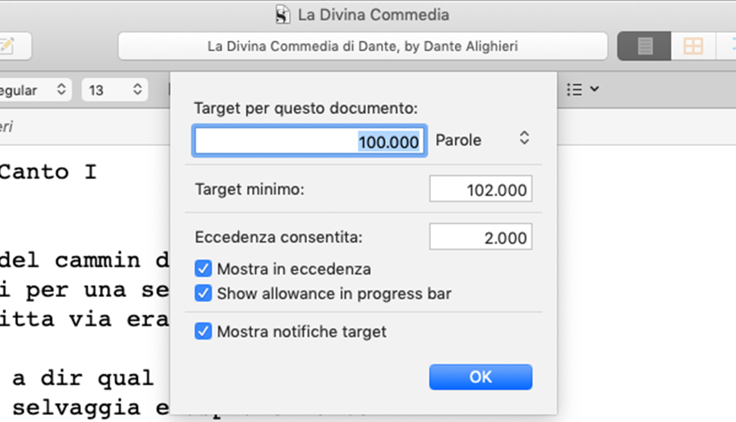The height and width of the screenshot is (422, 736).
Task: Switch to the single document view icon
Action: tap(644, 46)
